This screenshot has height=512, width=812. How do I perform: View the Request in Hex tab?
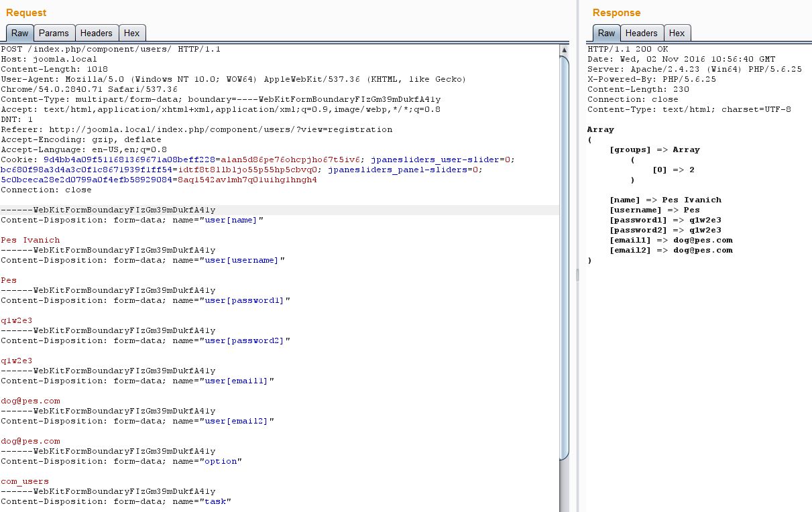tap(131, 33)
